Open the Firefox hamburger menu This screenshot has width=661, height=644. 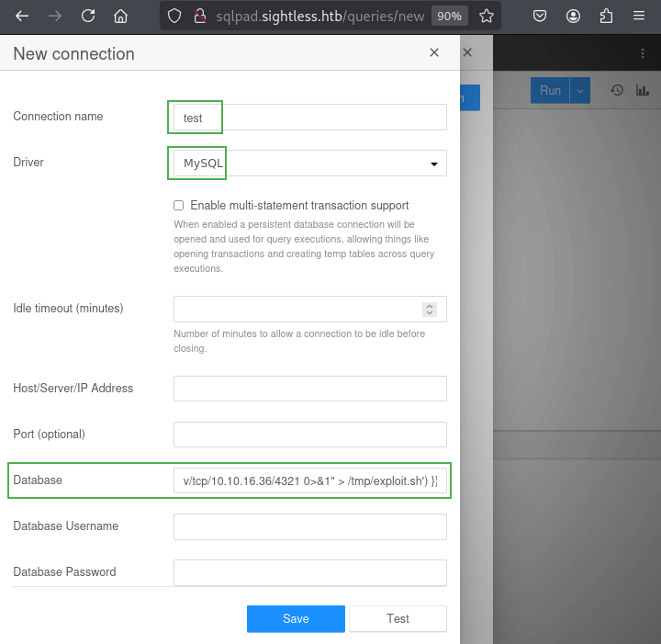[x=639, y=17]
